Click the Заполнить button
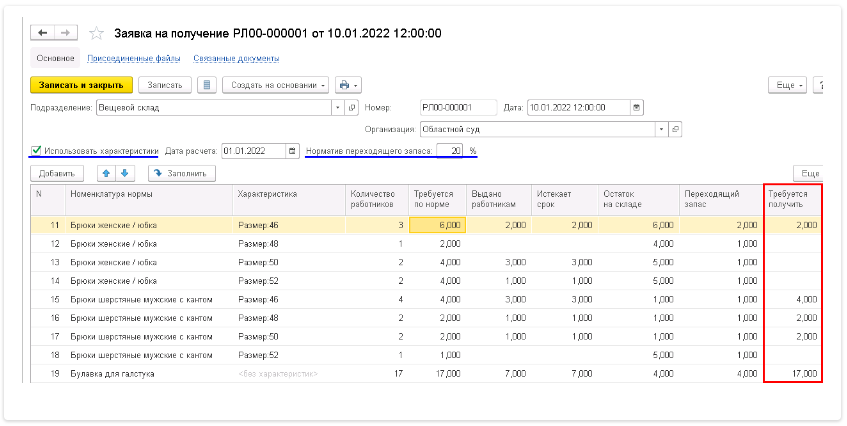This screenshot has width=847, height=426. tap(183, 173)
